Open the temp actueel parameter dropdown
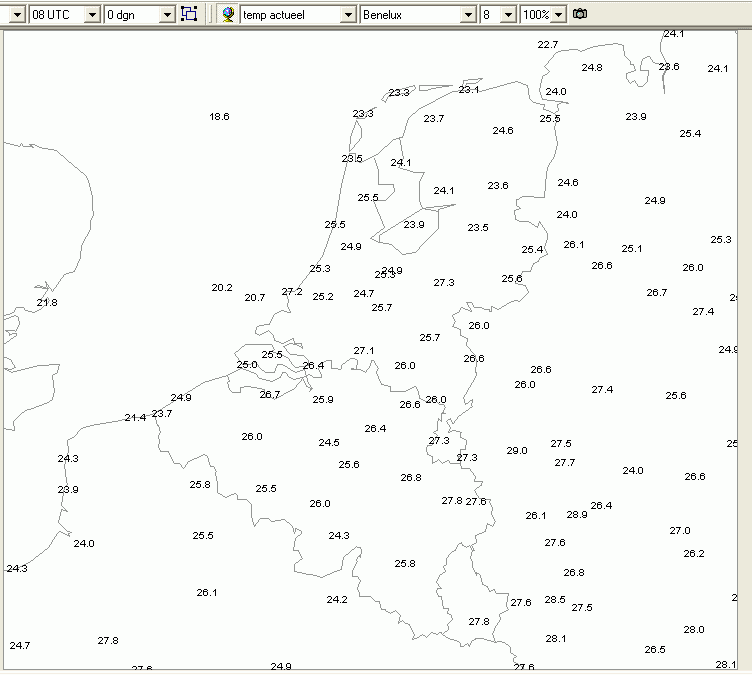Image resolution: width=752 pixels, height=675 pixels. [x=348, y=15]
